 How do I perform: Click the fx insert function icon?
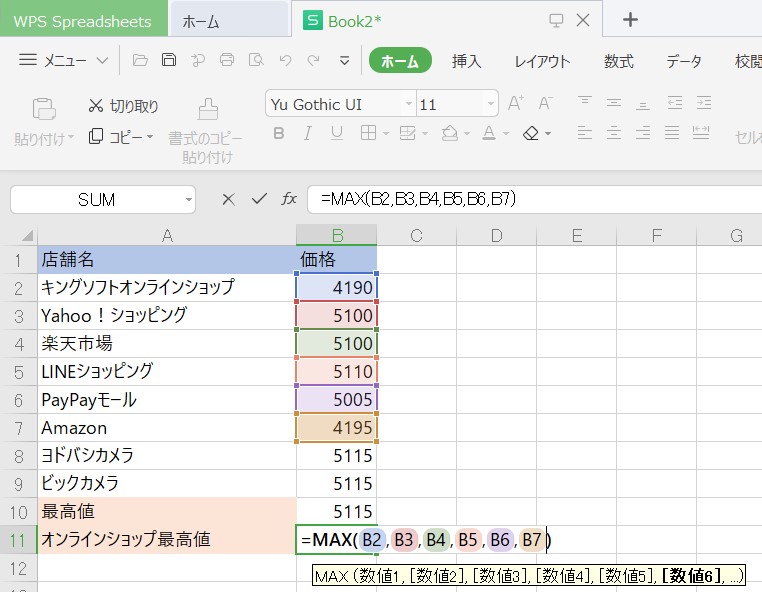[289, 198]
